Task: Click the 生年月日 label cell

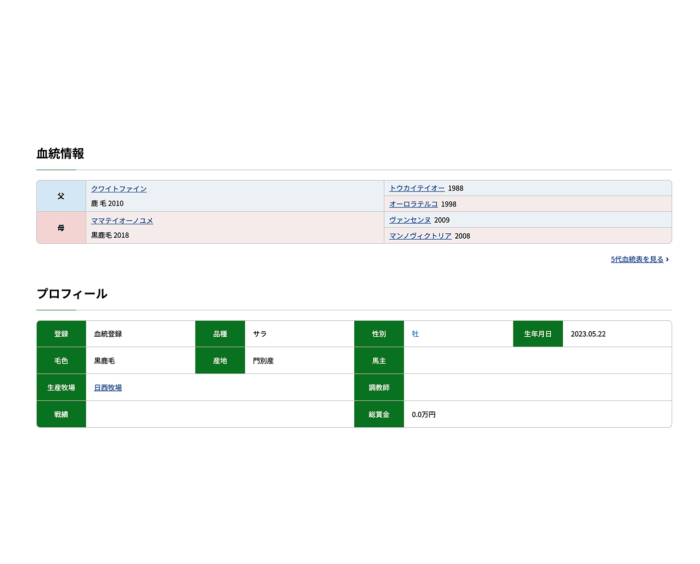Action: pos(538,334)
